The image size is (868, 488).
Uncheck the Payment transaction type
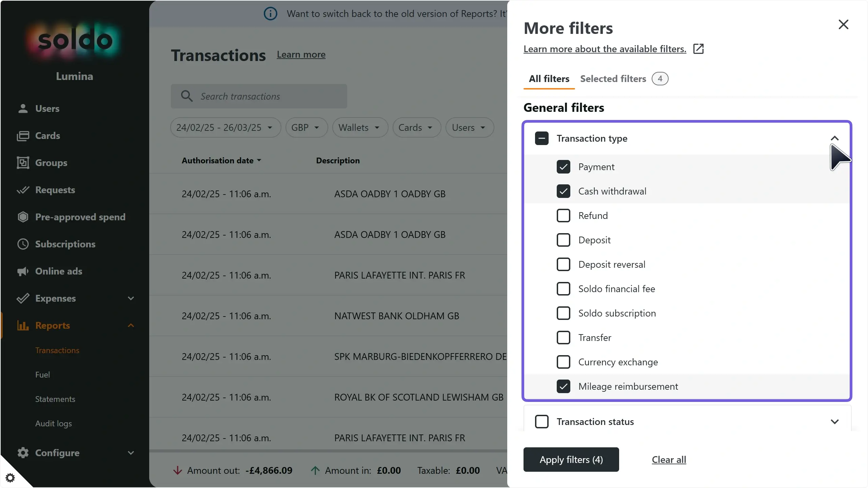[563, 167]
